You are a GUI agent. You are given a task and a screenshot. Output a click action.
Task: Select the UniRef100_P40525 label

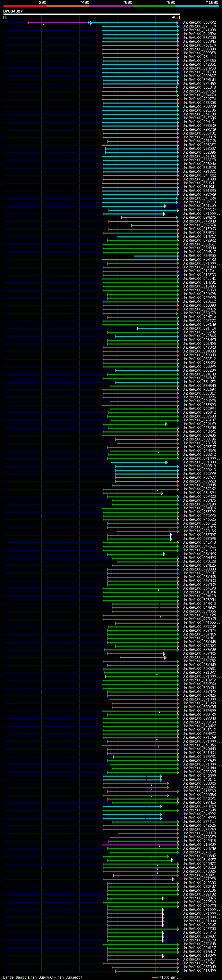pyautogui.click(x=199, y=519)
